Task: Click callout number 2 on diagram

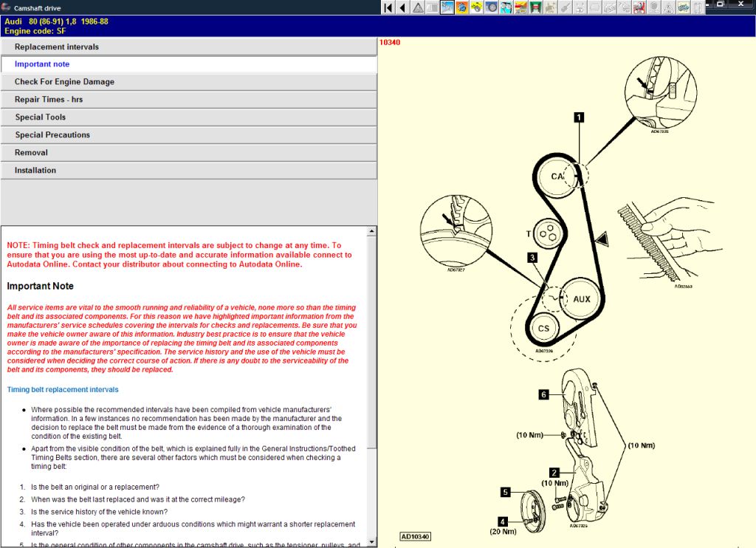Action: (x=554, y=473)
